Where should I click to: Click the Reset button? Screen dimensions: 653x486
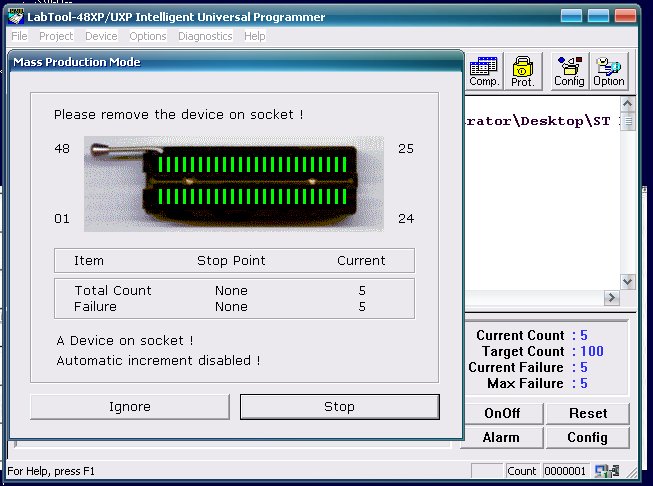[588, 413]
